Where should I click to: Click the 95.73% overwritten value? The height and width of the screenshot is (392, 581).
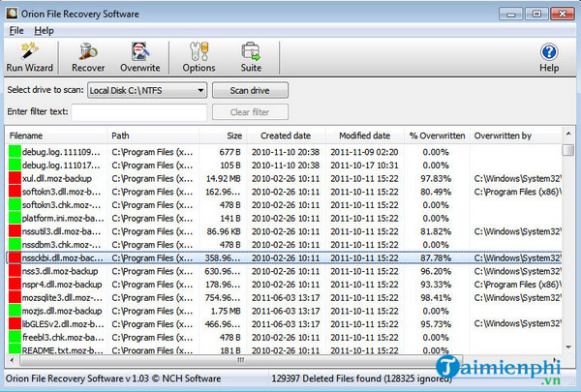point(436,324)
